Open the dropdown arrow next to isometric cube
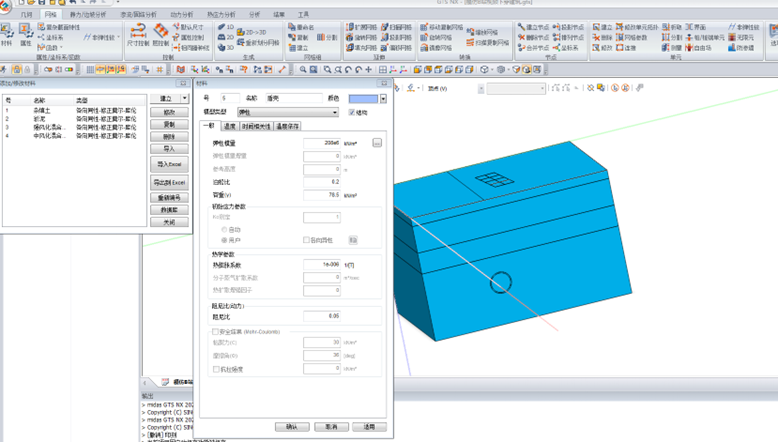The width and height of the screenshot is (778, 442). pos(492,70)
